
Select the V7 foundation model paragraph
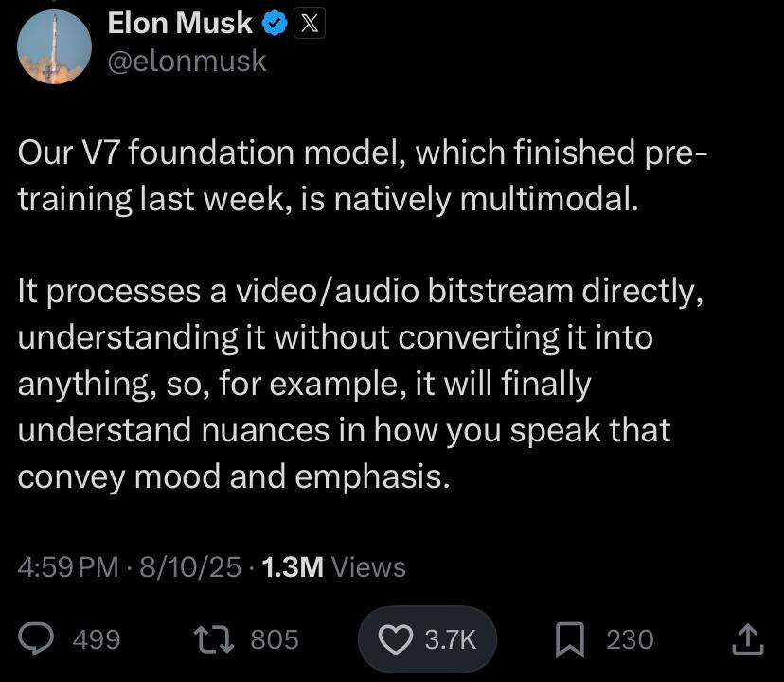point(363,175)
